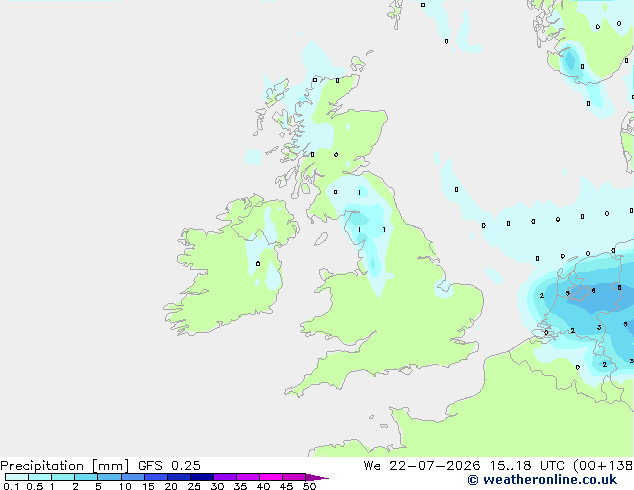Screen dimensions: 634x490
Task: Click the over-50 mm arrow tip of legend
Action: tap(317, 477)
